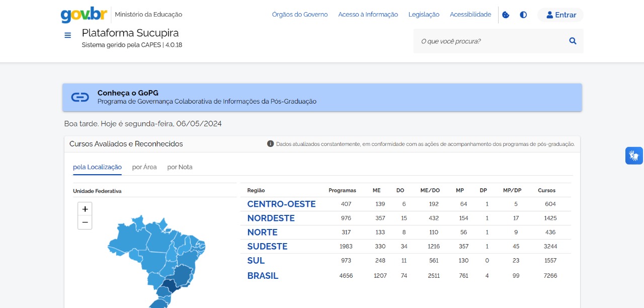Click Cursos Avaliados e Reconhecidos heading
The width and height of the screenshot is (644, 308).
pos(126,144)
